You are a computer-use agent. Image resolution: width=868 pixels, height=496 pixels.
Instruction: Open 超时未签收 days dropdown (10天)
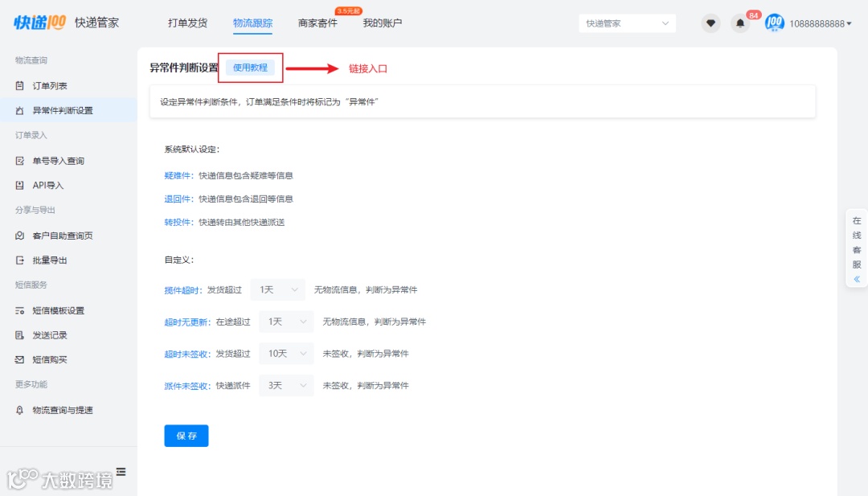pos(286,353)
